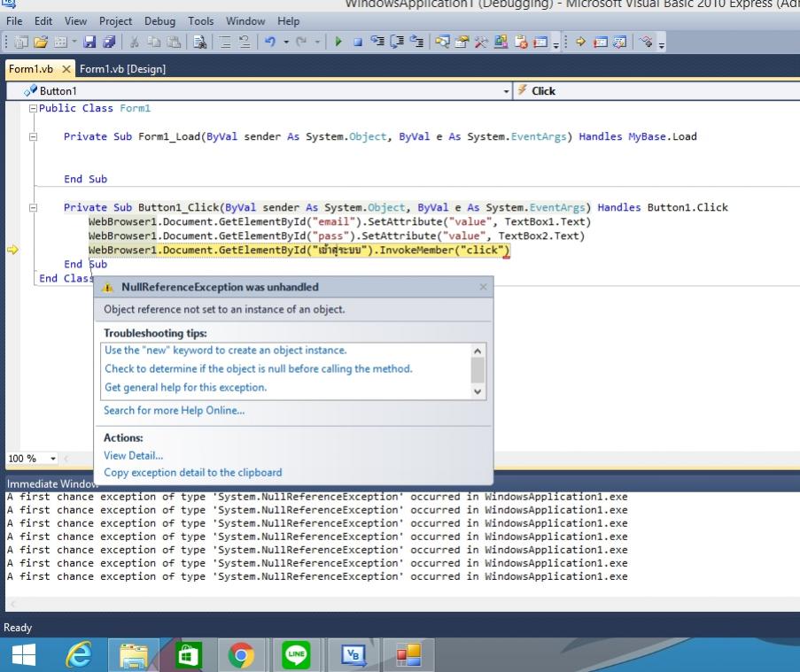
Task: Save Form1.vb with the floppy disk icon
Action: 89,42
